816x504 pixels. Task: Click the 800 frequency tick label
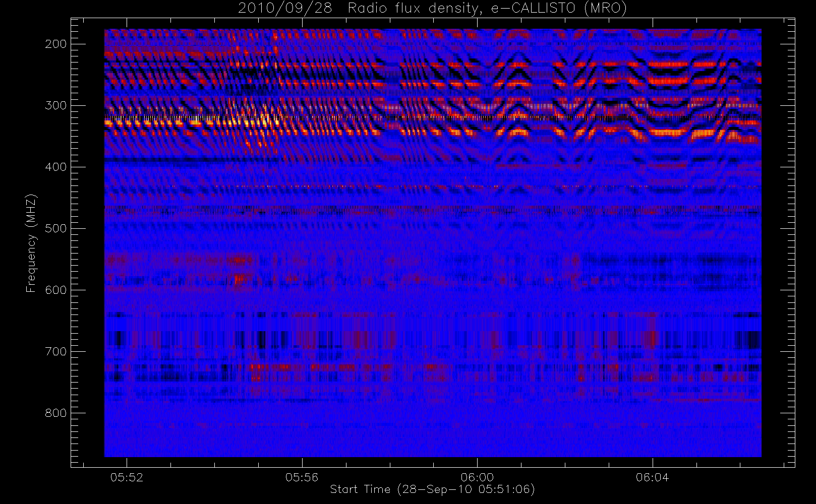click(55, 413)
